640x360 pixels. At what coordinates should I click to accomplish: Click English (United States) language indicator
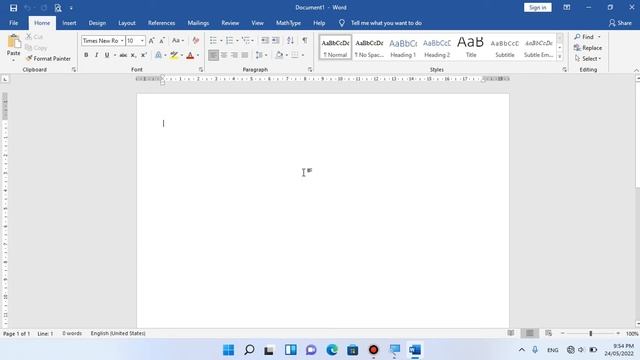point(118,333)
